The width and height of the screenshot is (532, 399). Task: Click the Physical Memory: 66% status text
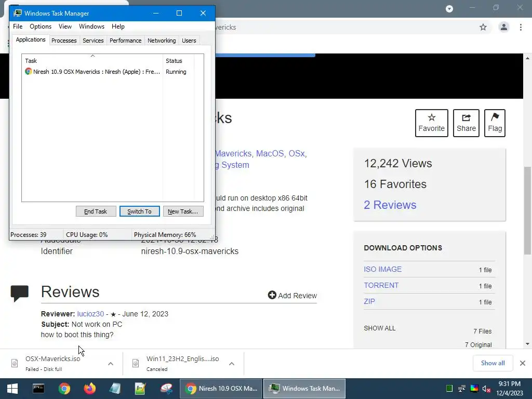165,235
